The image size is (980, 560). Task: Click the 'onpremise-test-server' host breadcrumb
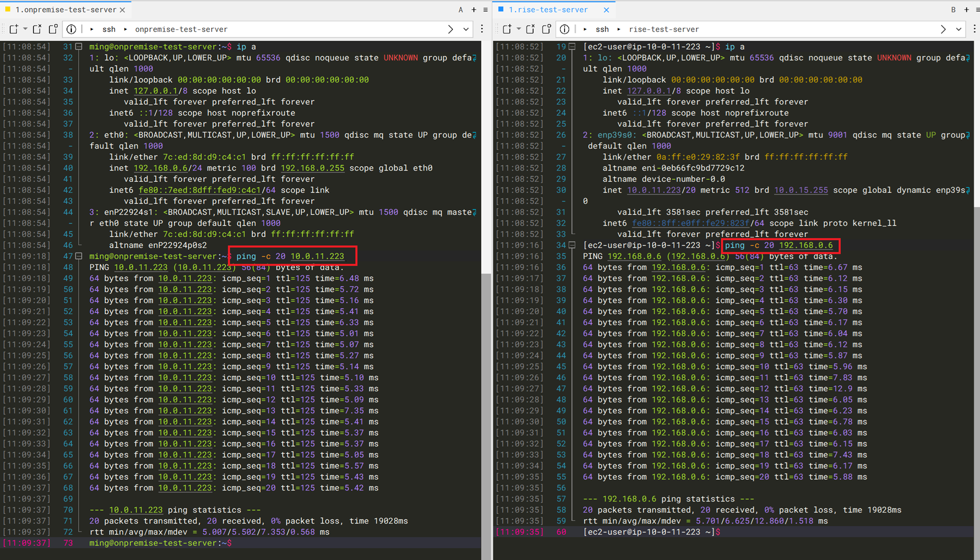[x=181, y=29]
